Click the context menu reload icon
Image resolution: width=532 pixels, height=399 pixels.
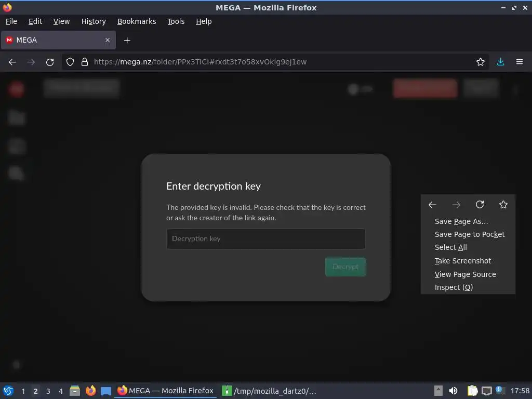(480, 205)
